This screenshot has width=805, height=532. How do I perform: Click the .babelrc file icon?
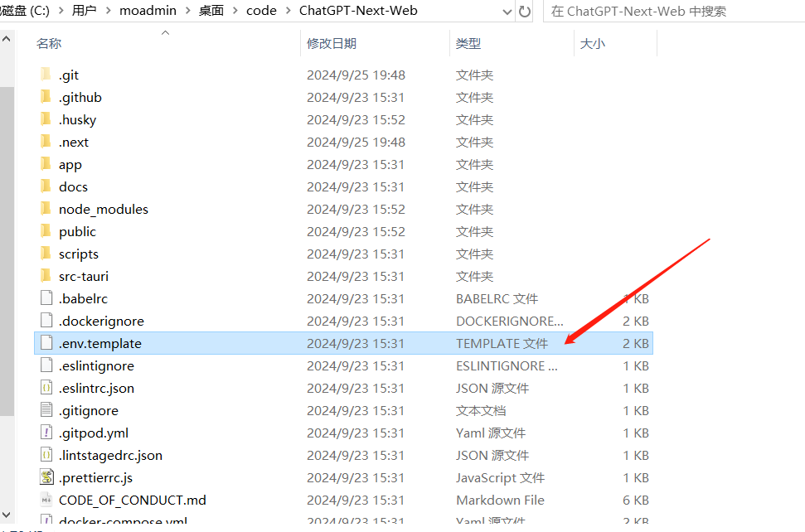click(46, 298)
